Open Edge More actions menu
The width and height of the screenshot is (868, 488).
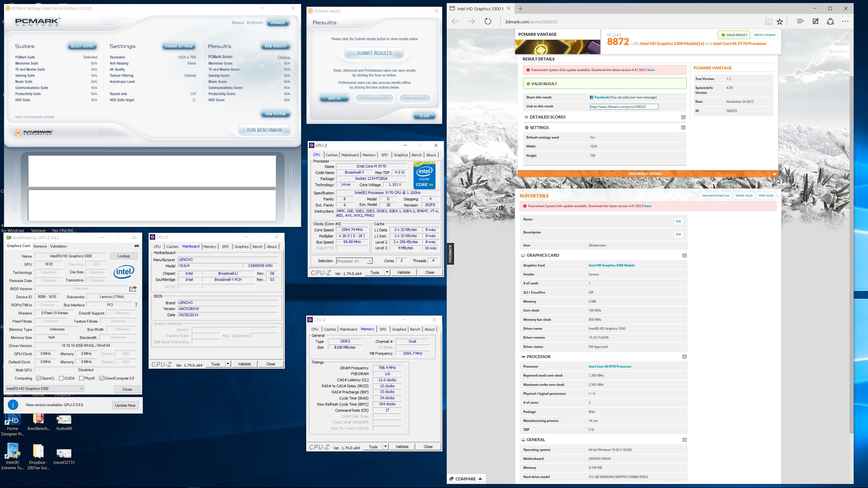pos(845,21)
